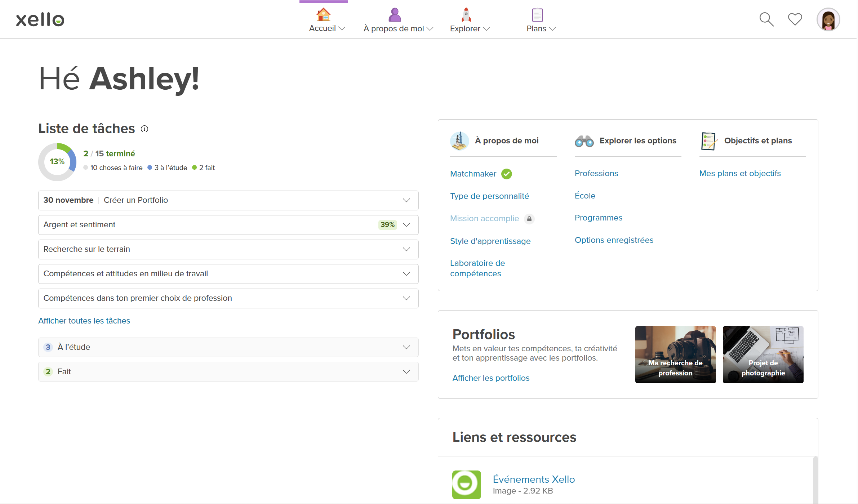This screenshot has height=504, width=858.
Task: Click the Xello logo
Action: point(40,20)
